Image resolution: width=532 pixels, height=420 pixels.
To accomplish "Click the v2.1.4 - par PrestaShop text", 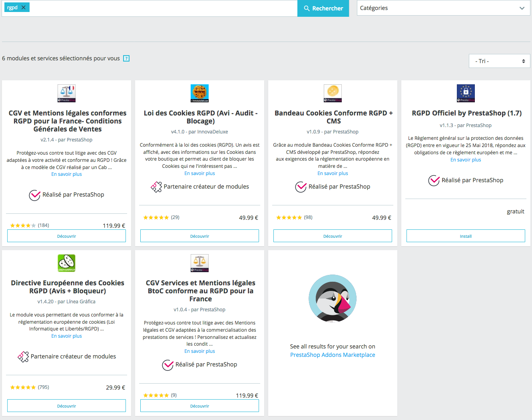I will [66, 140].
